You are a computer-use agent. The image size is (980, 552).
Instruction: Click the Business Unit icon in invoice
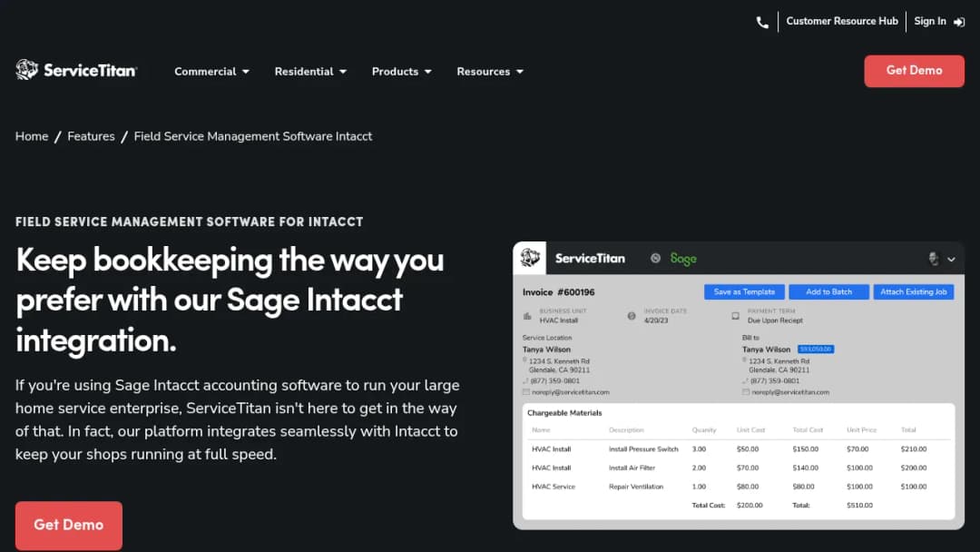click(527, 316)
